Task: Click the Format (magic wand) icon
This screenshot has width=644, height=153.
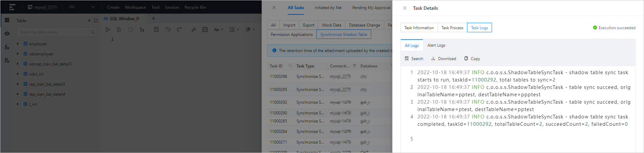Action: click(194, 30)
